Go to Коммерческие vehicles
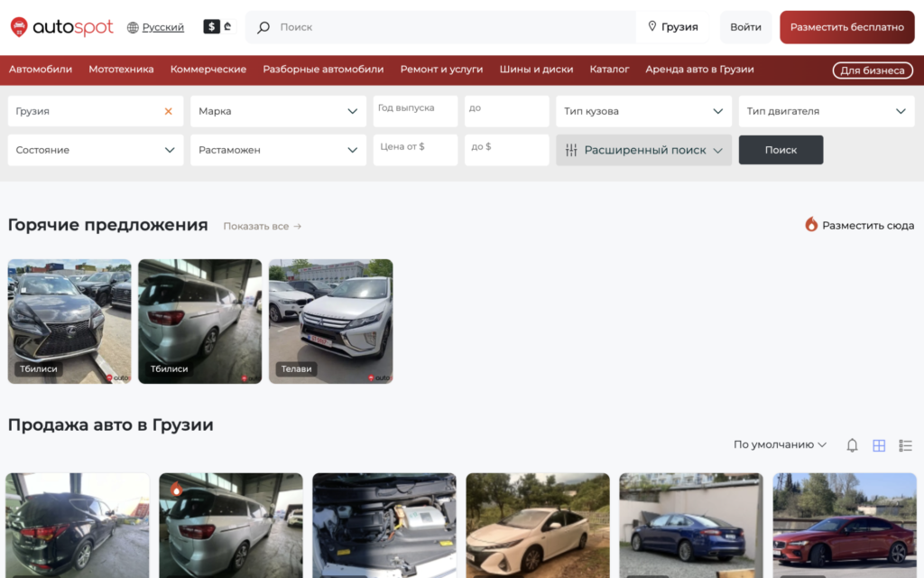 click(x=208, y=69)
